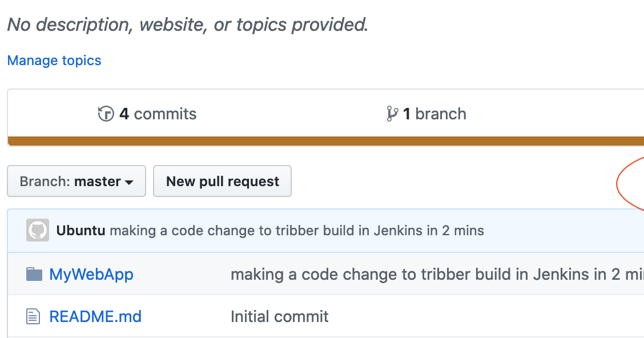This screenshot has width=644, height=338.
Task: Click the circled area right of New pull request
Action: [x=634, y=184]
